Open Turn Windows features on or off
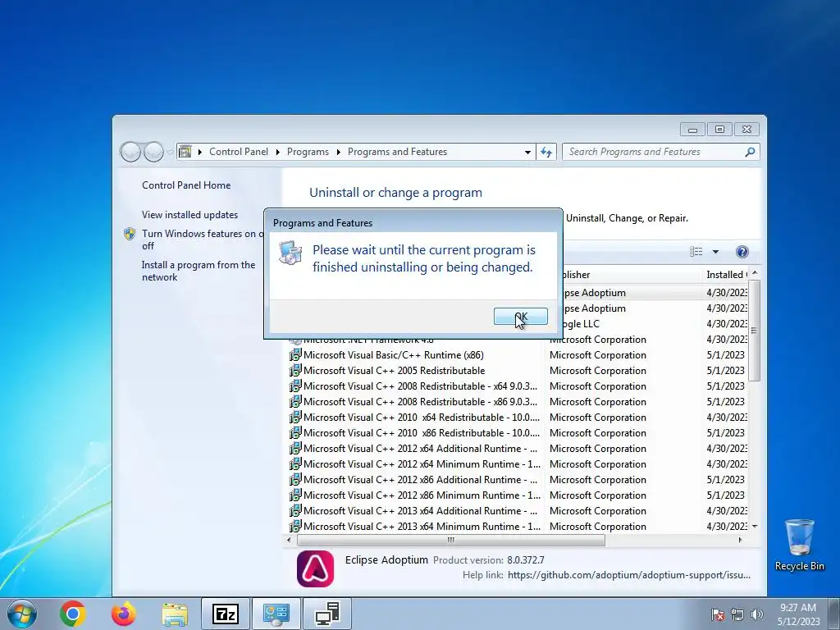Viewport: 840px width, 630px height. [202, 240]
